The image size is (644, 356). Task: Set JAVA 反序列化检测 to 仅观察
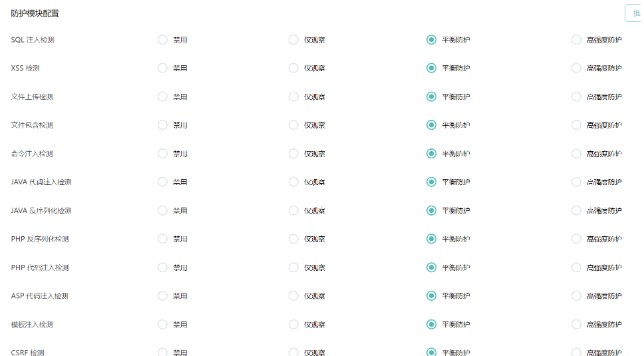(293, 210)
